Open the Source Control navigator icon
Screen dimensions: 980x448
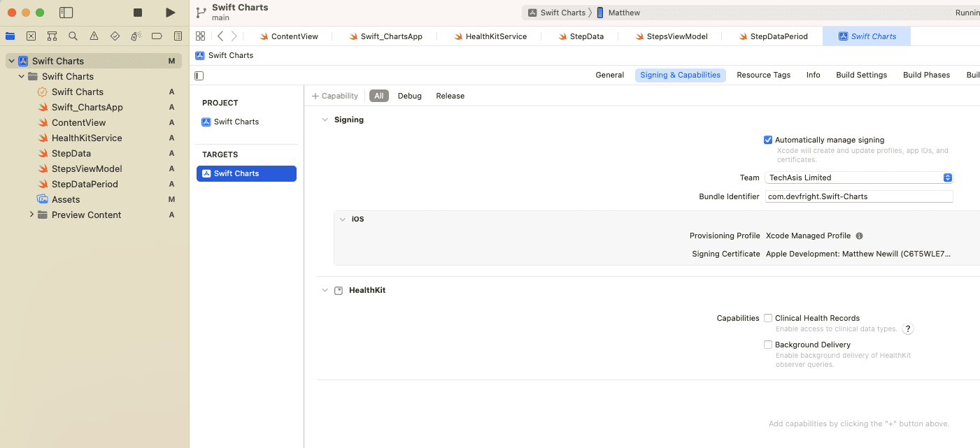click(x=31, y=36)
